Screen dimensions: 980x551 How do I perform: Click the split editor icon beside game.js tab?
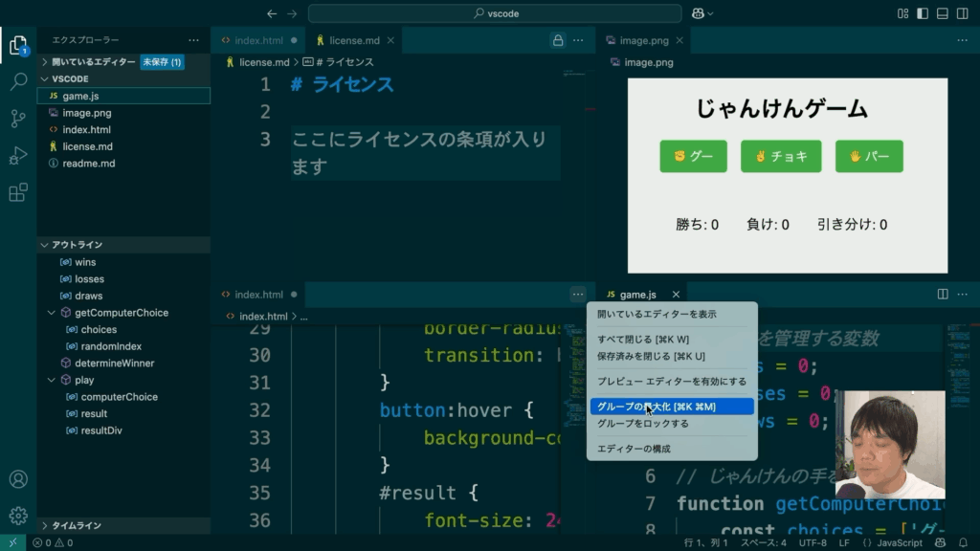click(942, 295)
